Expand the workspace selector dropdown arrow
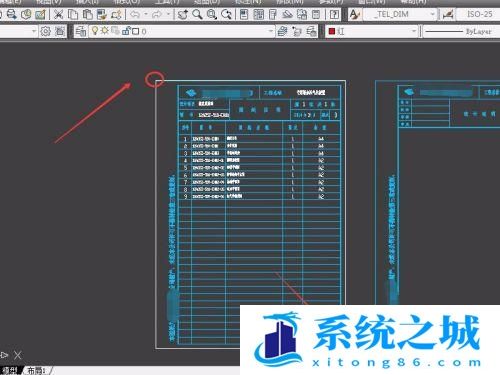The image size is (500, 375). point(34,31)
